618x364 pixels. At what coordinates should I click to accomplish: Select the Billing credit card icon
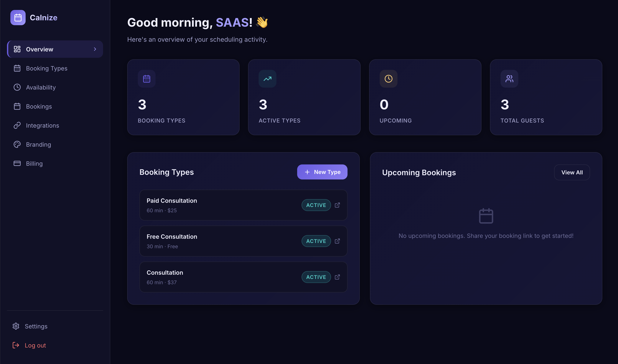(17, 163)
